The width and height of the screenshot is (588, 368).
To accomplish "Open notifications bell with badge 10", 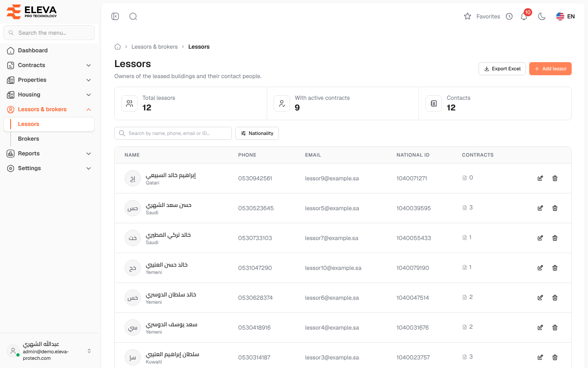I will point(524,16).
